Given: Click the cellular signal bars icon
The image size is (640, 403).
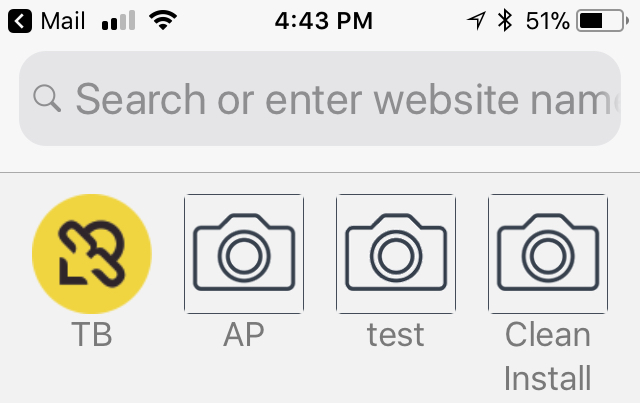Looking at the screenshot, I should [118, 20].
